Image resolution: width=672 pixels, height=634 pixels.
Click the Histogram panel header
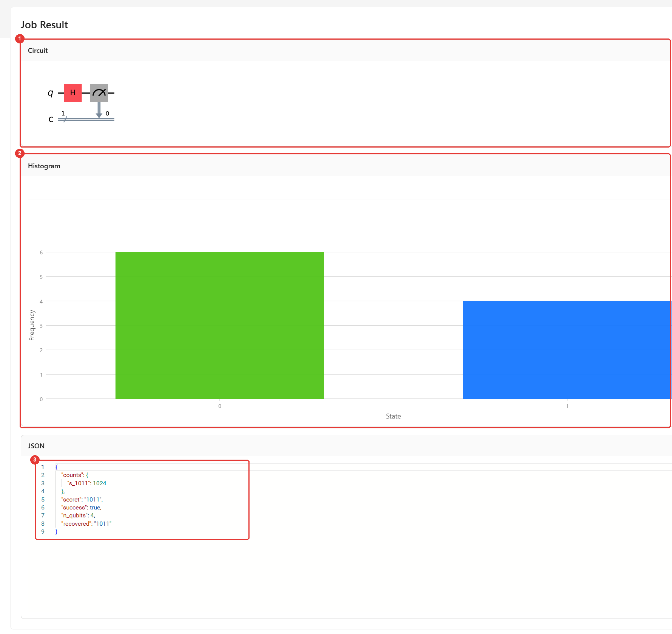[345, 166]
